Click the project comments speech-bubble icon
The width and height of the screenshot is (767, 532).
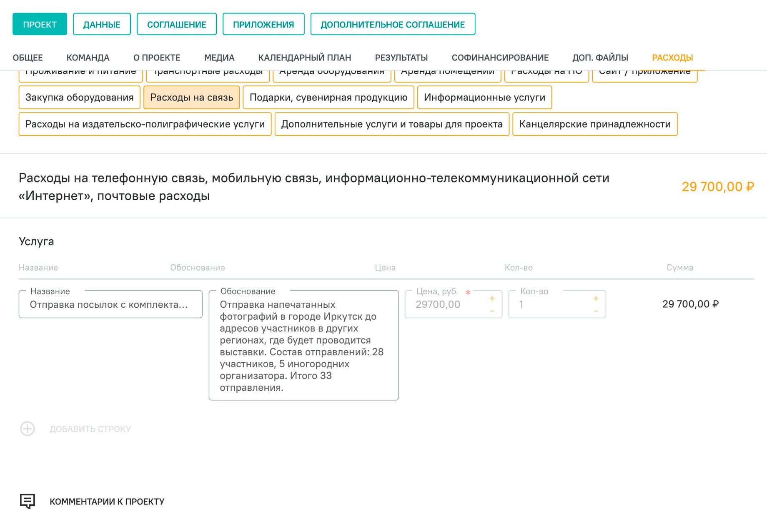pos(28,501)
